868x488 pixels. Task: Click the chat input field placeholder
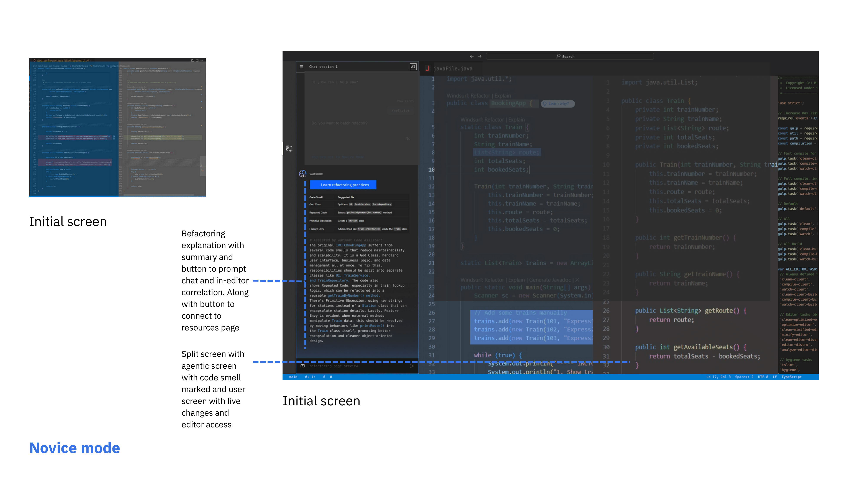[334, 366]
